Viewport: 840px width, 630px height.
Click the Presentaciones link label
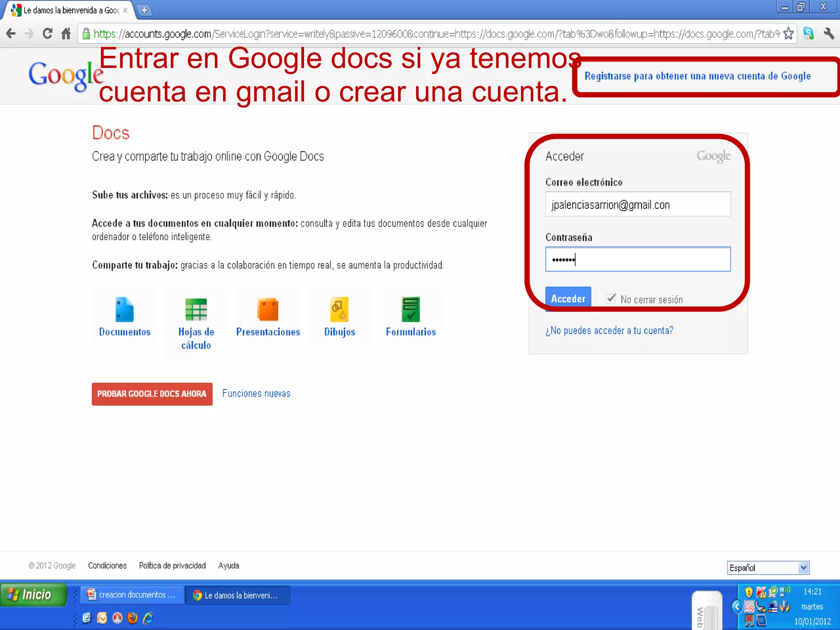pyautogui.click(x=268, y=332)
